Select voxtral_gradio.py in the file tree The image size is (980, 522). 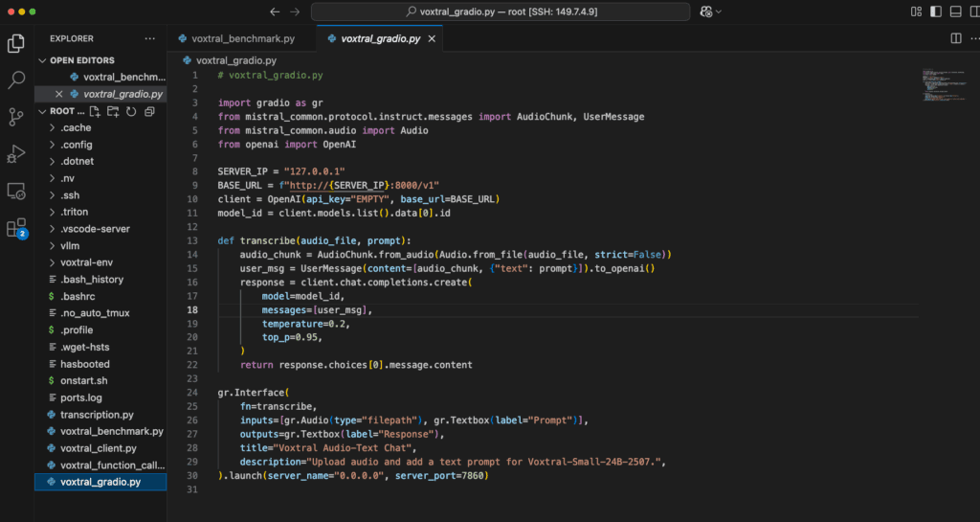[x=100, y=482]
